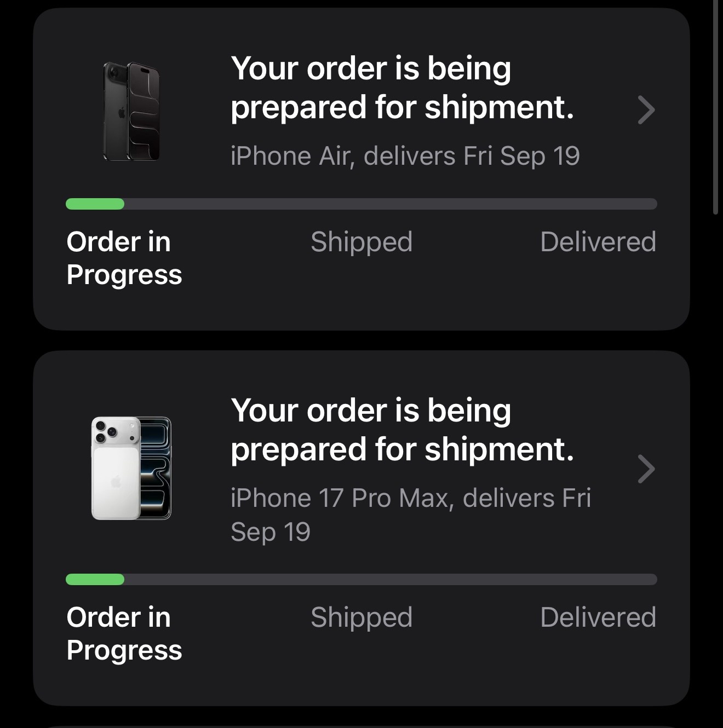Tap the iPhone 17 Pro Max status headline

click(401, 430)
